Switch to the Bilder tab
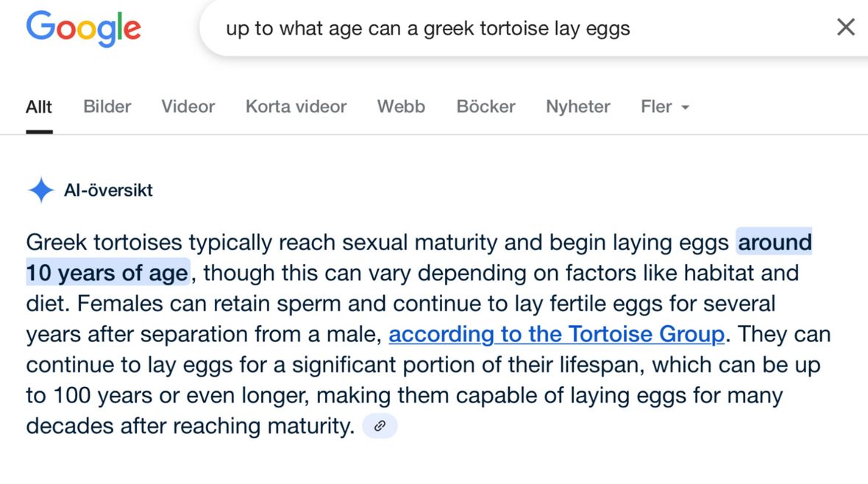This screenshot has height=484, width=868. (x=107, y=107)
